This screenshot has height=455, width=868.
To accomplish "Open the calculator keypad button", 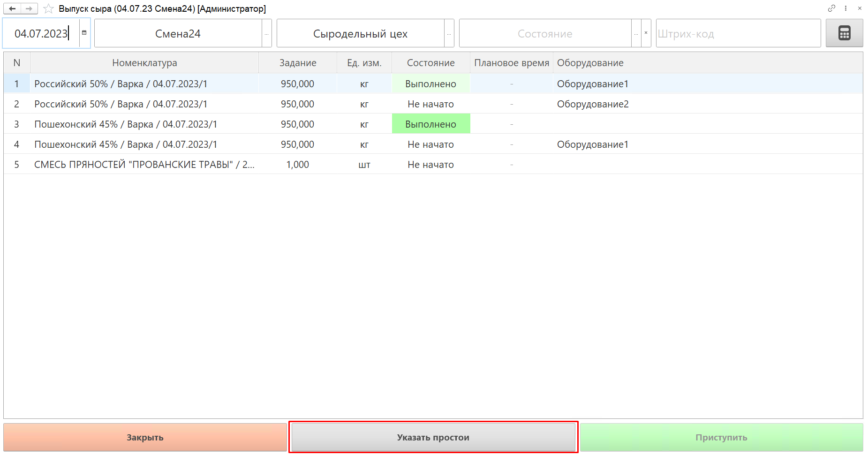I will tap(844, 33).
